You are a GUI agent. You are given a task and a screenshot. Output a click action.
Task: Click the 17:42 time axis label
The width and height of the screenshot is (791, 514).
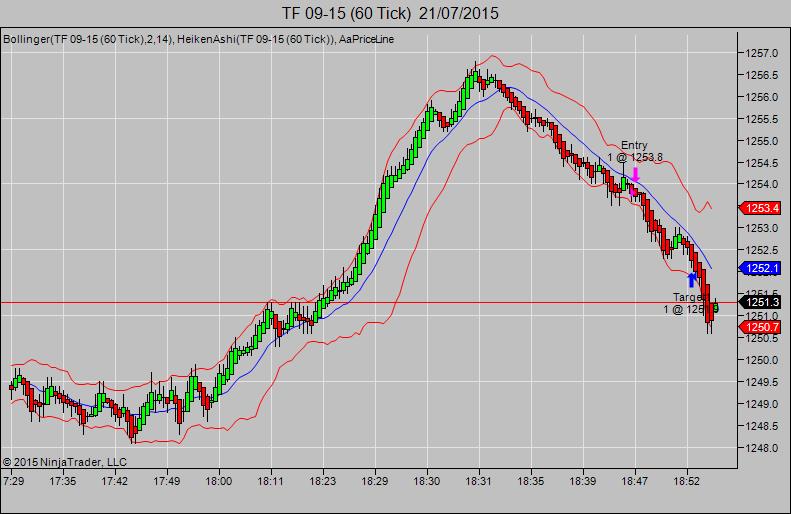[115, 481]
